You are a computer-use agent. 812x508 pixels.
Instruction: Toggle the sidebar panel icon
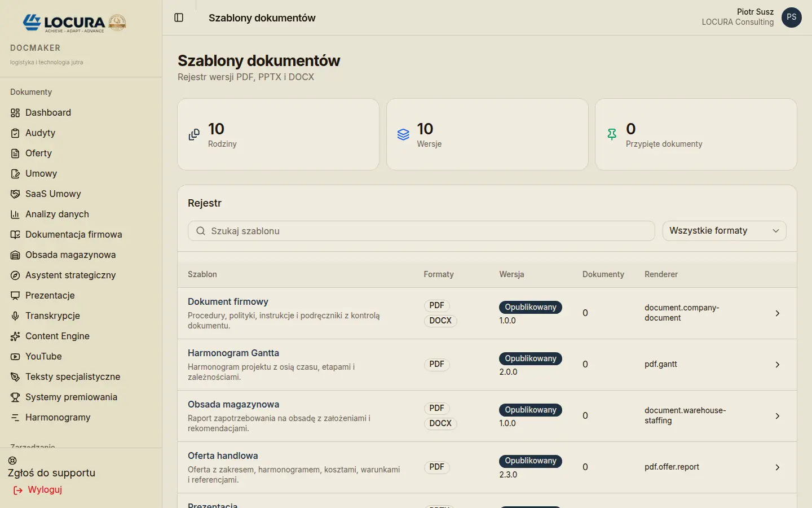point(179,17)
